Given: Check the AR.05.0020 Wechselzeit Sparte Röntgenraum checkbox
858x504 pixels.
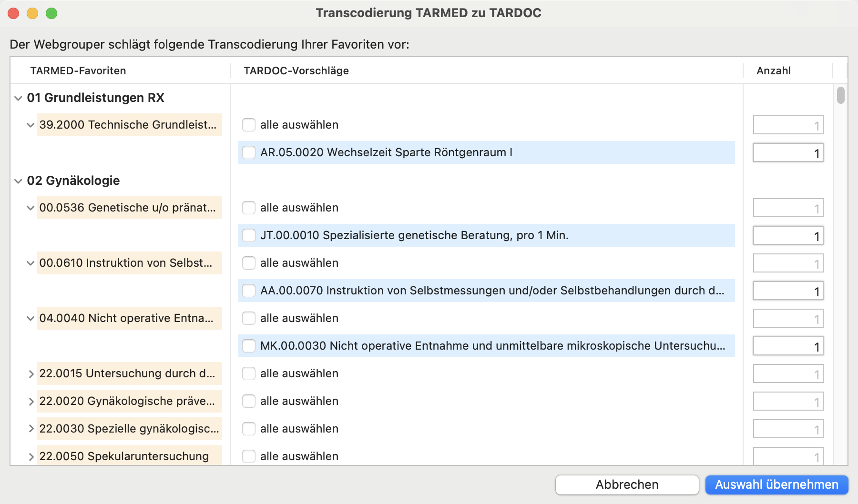Looking at the screenshot, I should (x=248, y=152).
